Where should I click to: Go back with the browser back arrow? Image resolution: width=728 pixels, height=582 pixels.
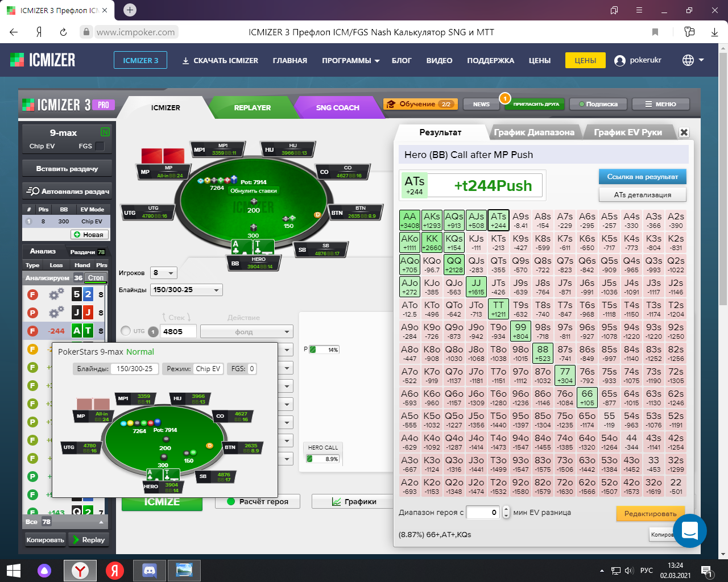(14, 32)
